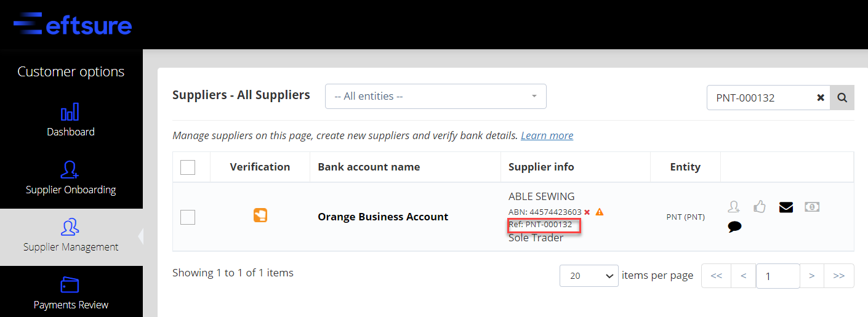Click the thumbs-up approve icon
The width and height of the screenshot is (868, 317).
tap(760, 207)
